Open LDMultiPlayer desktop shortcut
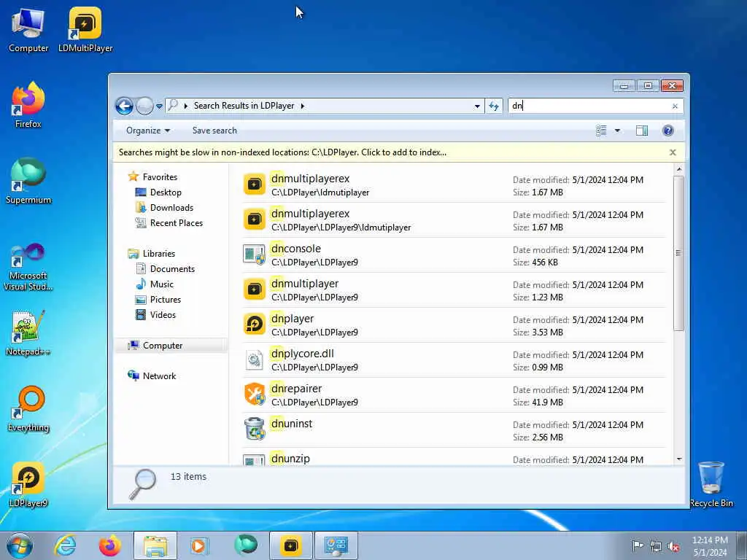This screenshot has width=747, height=560. pos(85,30)
